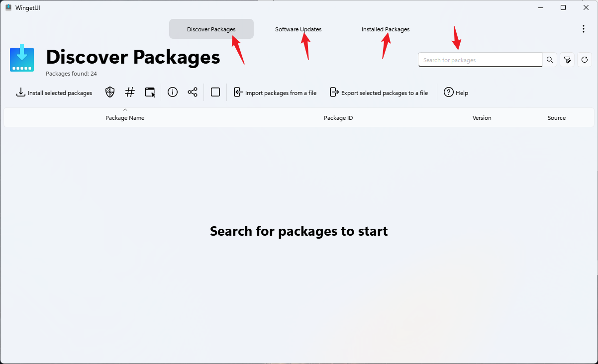The height and width of the screenshot is (364, 598).
Task: Sort list by Package ID column
Action: [x=338, y=118]
